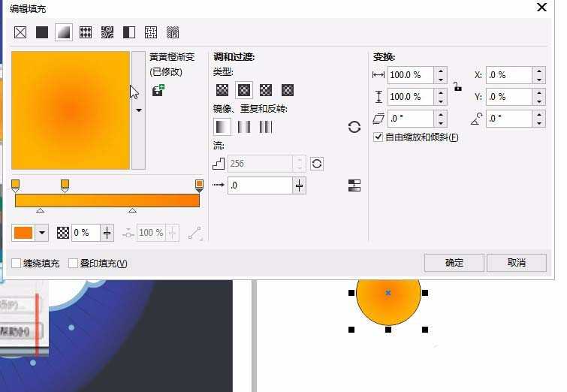The width and height of the screenshot is (567, 392).
Task: Save current fill as new preset icon
Action: point(158,90)
